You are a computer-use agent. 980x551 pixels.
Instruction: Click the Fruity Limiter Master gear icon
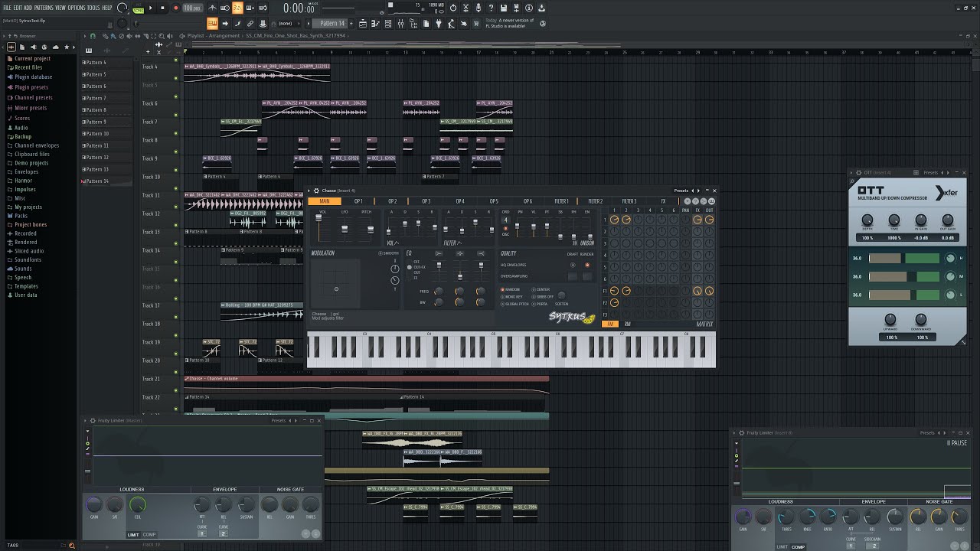click(x=93, y=420)
